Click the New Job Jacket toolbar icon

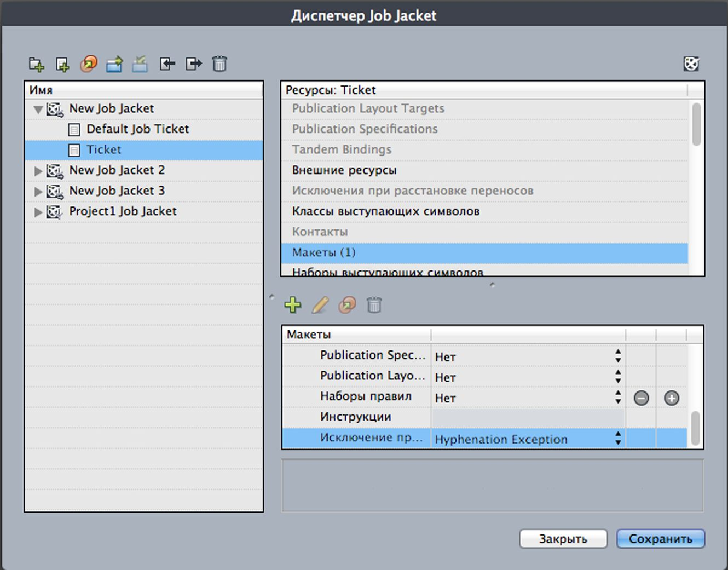37,64
